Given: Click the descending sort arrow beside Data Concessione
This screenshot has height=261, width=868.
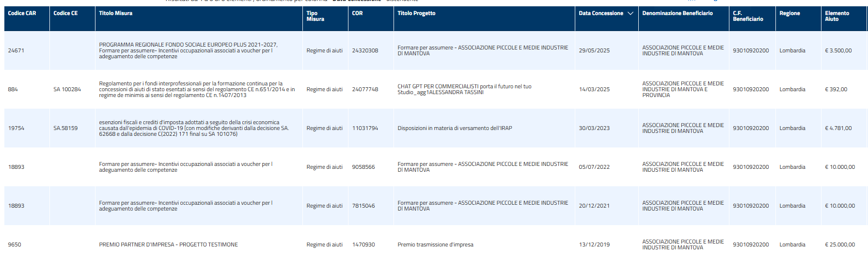Looking at the screenshot, I should pyautogui.click(x=630, y=14).
